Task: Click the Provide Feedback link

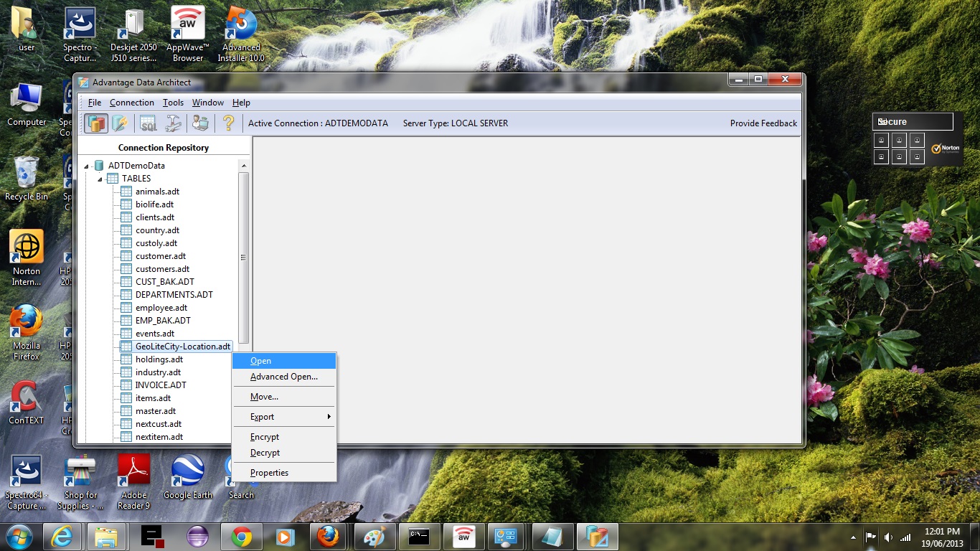Action: (x=763, y=123)
